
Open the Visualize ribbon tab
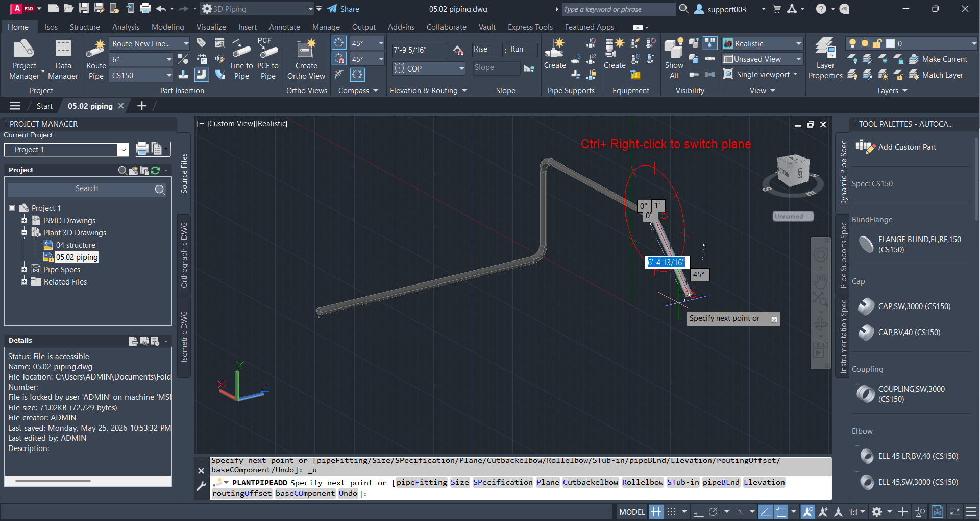pos(211,27)
